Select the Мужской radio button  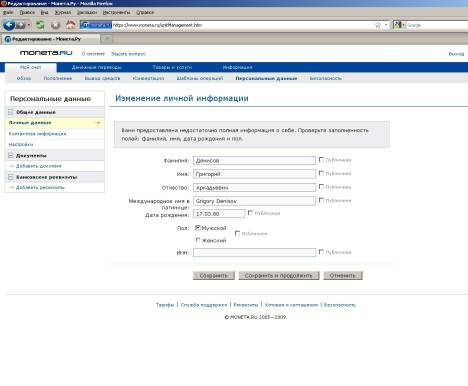pos(198,228)
